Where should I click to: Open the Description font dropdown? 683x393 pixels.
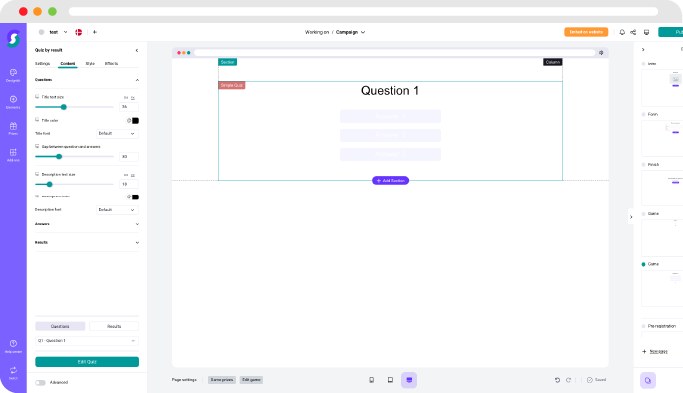click(x=117, y=210)
